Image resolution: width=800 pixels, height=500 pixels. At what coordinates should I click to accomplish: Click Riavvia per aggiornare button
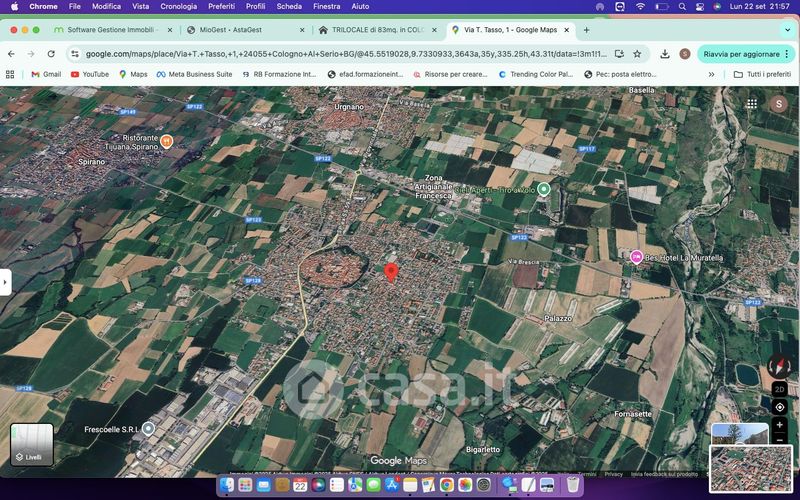click(x=741, y=54)
